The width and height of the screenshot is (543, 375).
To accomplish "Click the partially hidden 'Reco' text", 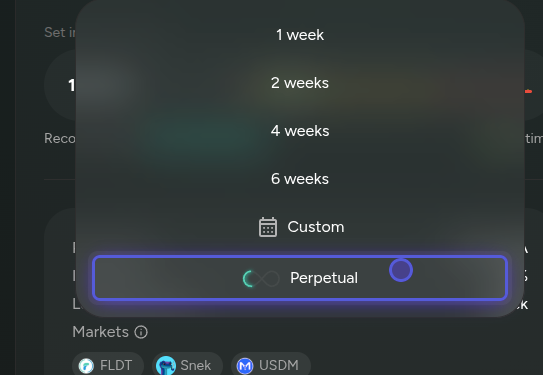I will click(x=60, y=139).
